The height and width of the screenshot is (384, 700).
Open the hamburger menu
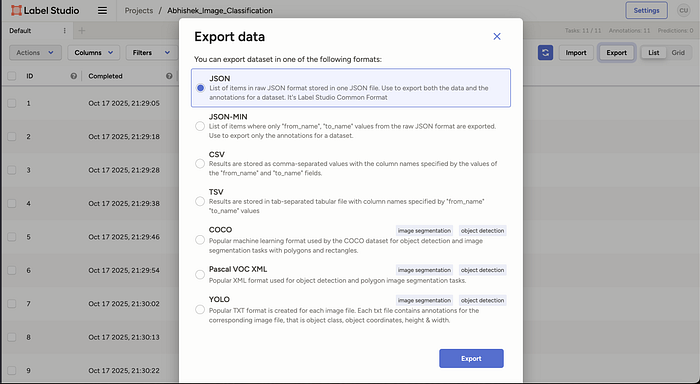[x=102, y=10]
